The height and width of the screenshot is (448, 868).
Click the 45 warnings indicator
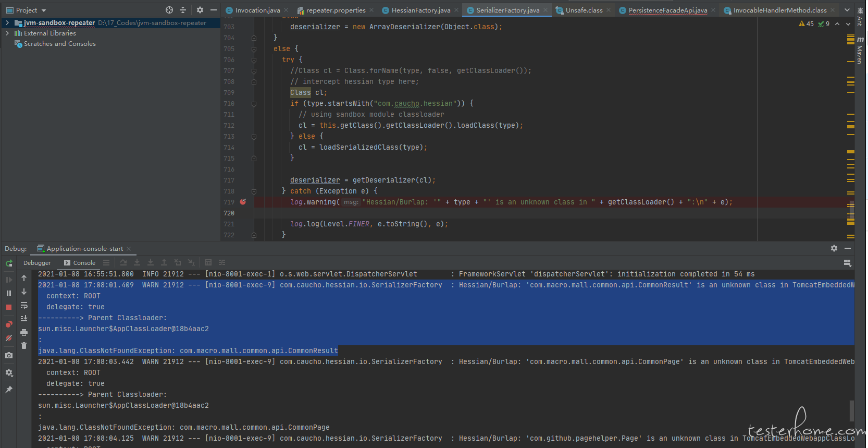[x=807, y=24]
